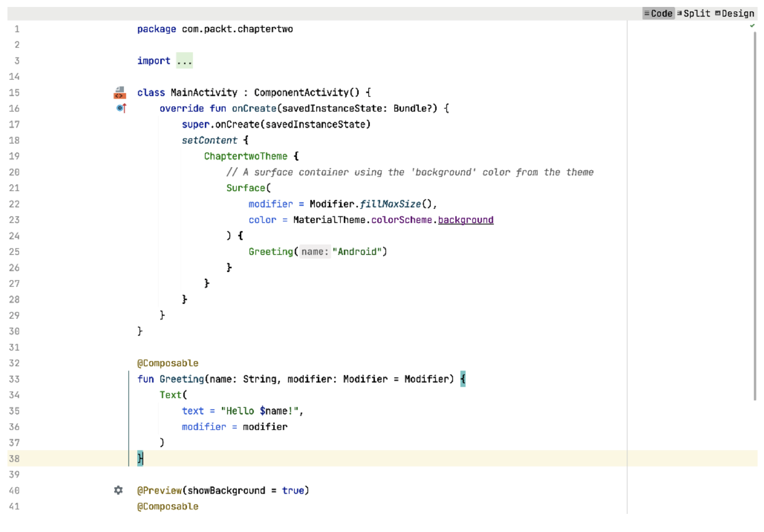The width and height of the screenshot is (764, 532).
Task: Open the Design view tab
Action: pyautogui.click(x=735, y=13)
